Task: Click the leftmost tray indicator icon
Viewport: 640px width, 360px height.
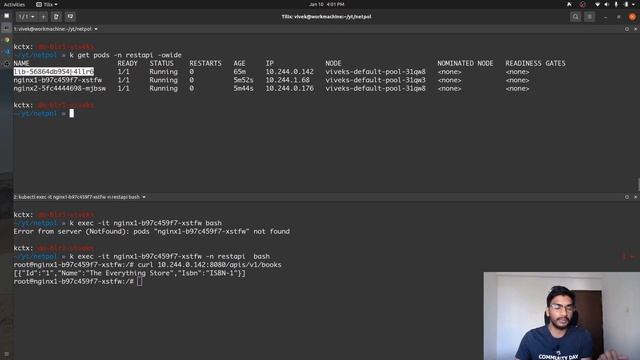Action: (569, 4)
